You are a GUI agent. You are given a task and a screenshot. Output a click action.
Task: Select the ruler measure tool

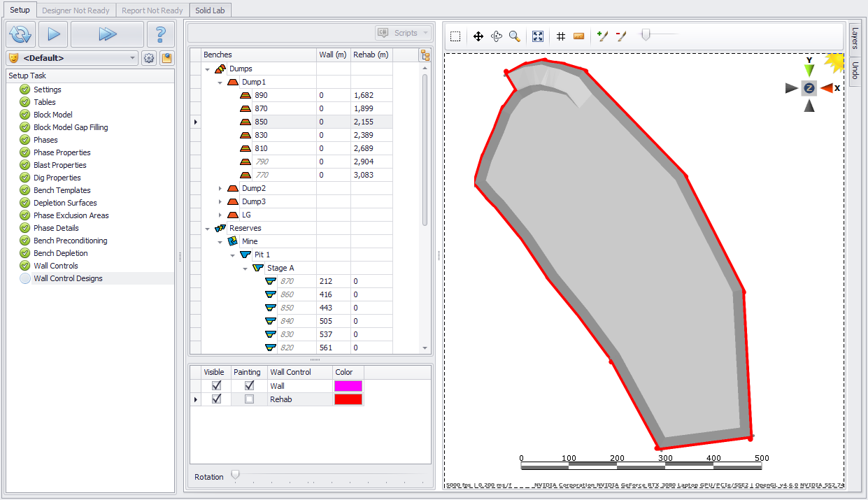tap(578, 36)
